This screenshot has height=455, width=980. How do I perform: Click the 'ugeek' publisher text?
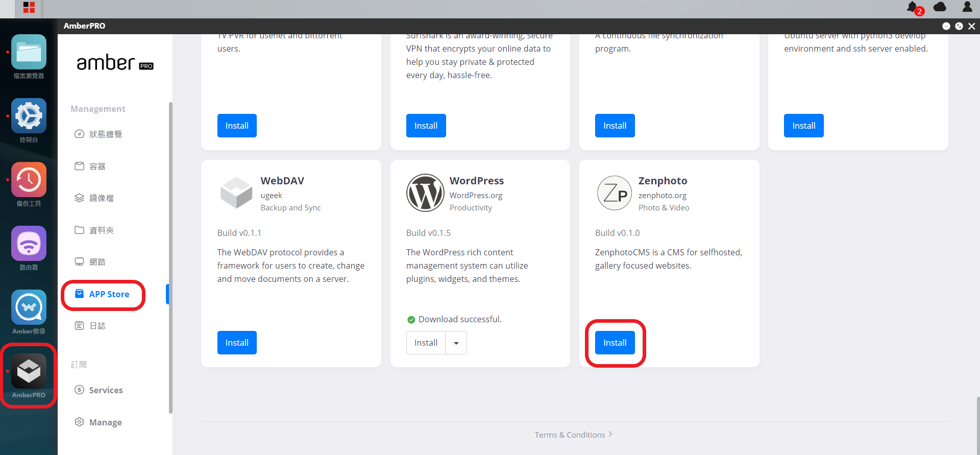pyautogui.click(x=271, y=196)
